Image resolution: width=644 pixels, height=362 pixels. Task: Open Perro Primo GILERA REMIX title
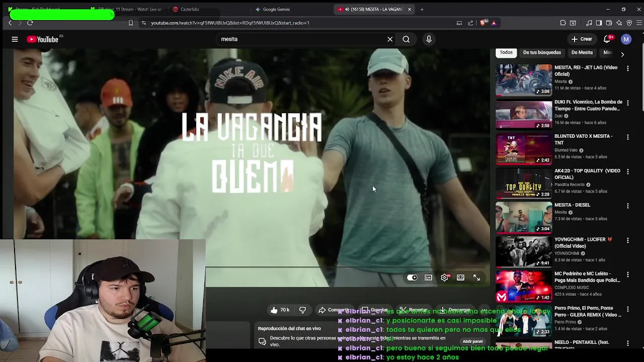coord(588,312)
